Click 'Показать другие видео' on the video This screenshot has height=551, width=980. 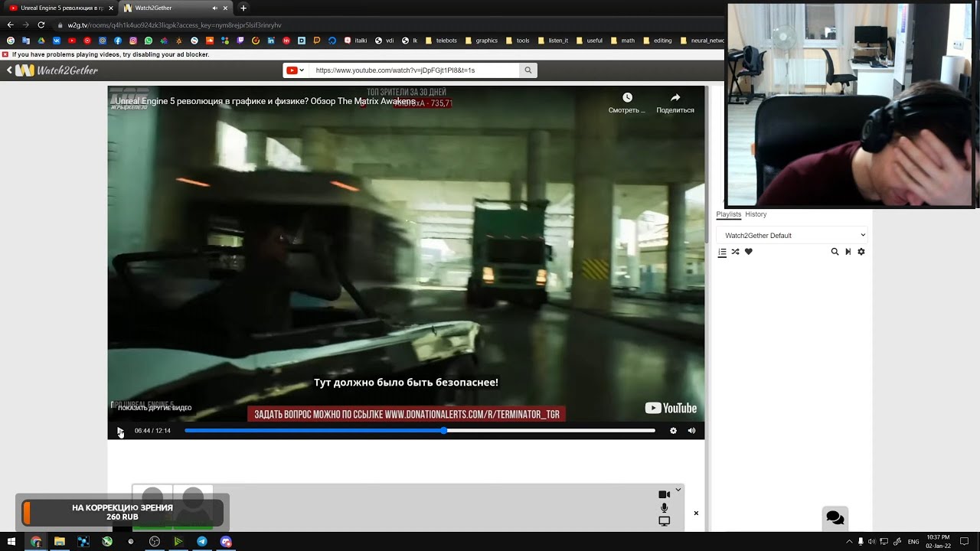pyautogui.click(x=155, y=408)
